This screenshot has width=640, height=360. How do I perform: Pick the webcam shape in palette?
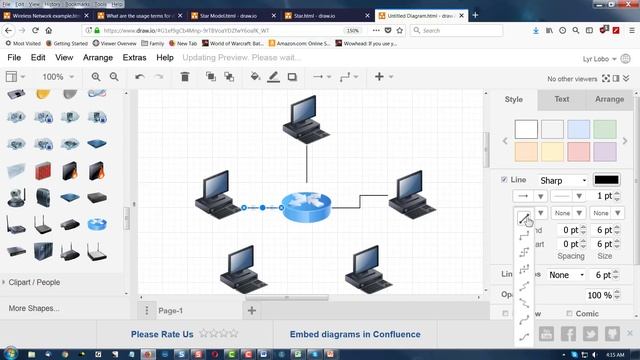click(x=16, y=198)
